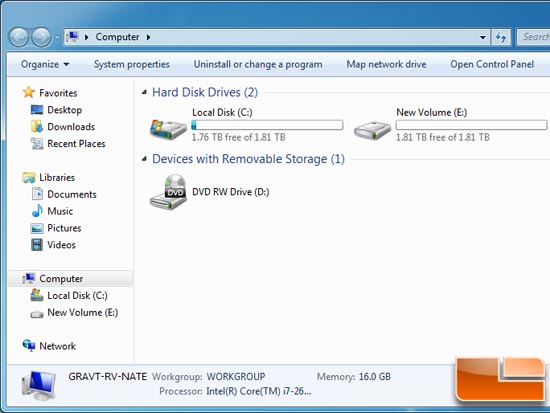Viewport: 550px width, 413px height.
Task: Go forward with the Forward arrow button
Action: tap(41, 37)
